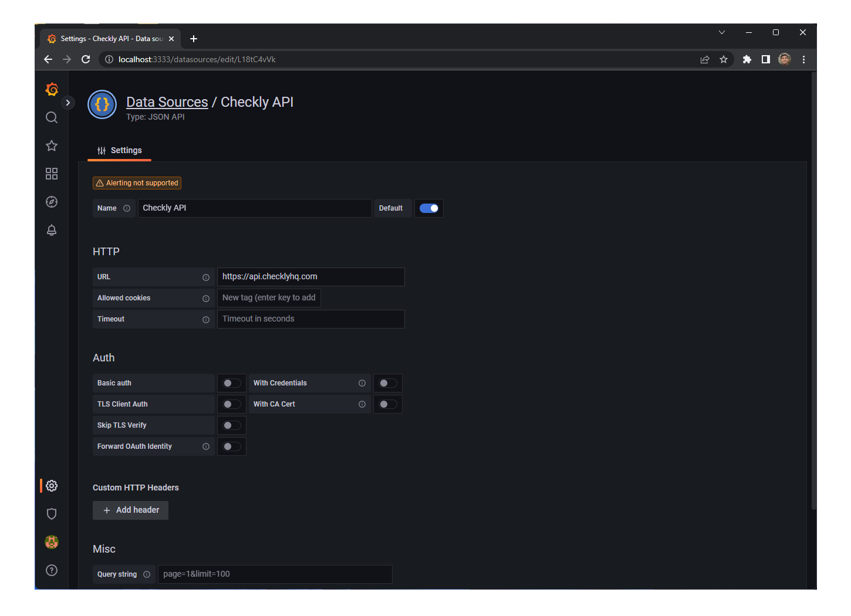Viewport: 851px width, 616px height.
Task: Expand the navigation sidebar with the chevron
Action: [x=68, y=102]
